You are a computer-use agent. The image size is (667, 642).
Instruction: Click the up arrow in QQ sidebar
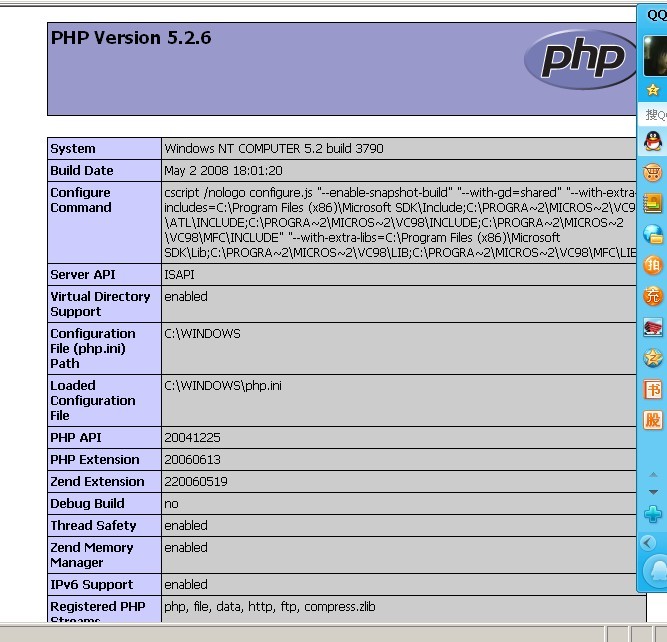tap(653, 474)
